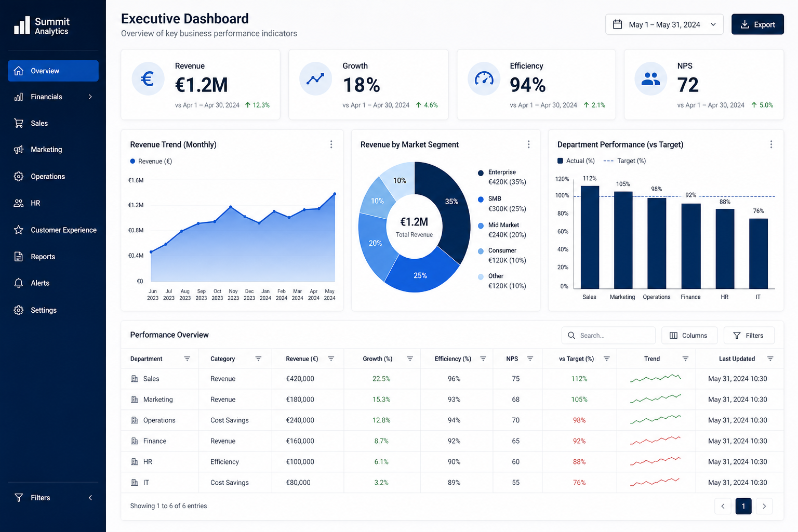This screenshot has height=532, width=798.
Task: Click the Category column filter icon
Action: point(258,359)
